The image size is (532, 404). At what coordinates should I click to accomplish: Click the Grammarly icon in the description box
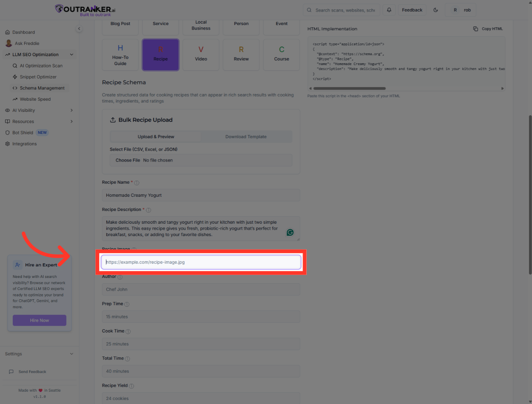coord(290,233)
